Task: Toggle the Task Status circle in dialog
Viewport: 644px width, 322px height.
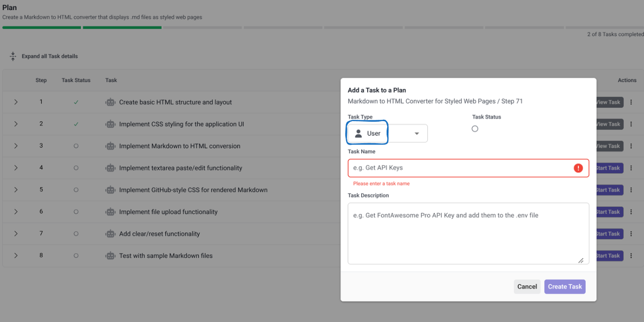Action: 475,129
